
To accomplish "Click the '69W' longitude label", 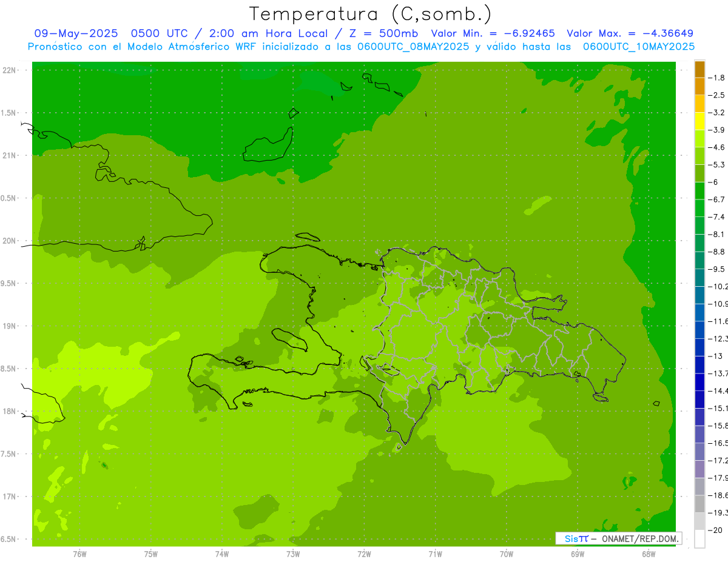I will 578,554.
